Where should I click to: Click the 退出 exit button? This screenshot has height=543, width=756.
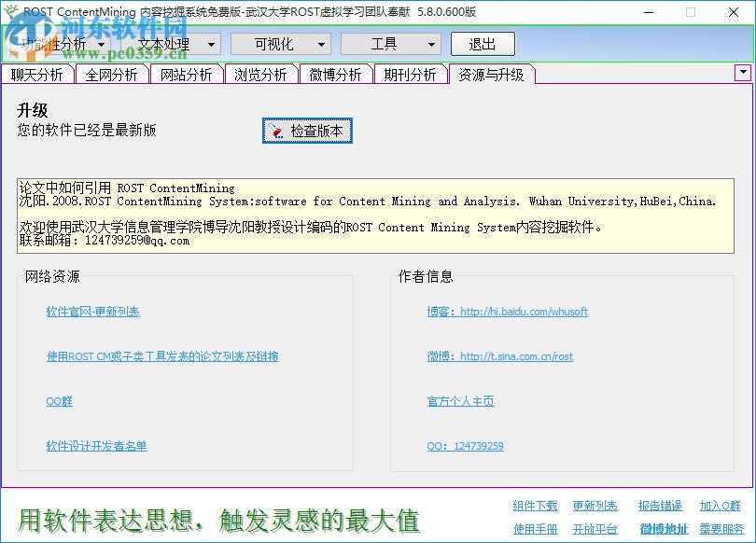(483, 43)
